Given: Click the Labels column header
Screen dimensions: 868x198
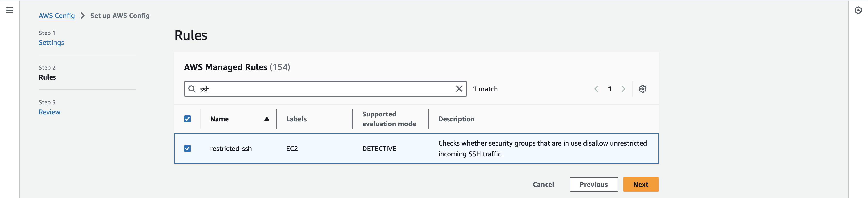Looking at the screenshot, I should coord(296,119).
